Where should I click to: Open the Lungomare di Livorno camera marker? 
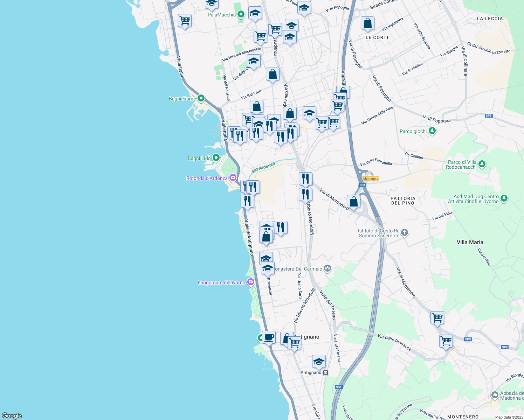250,282
